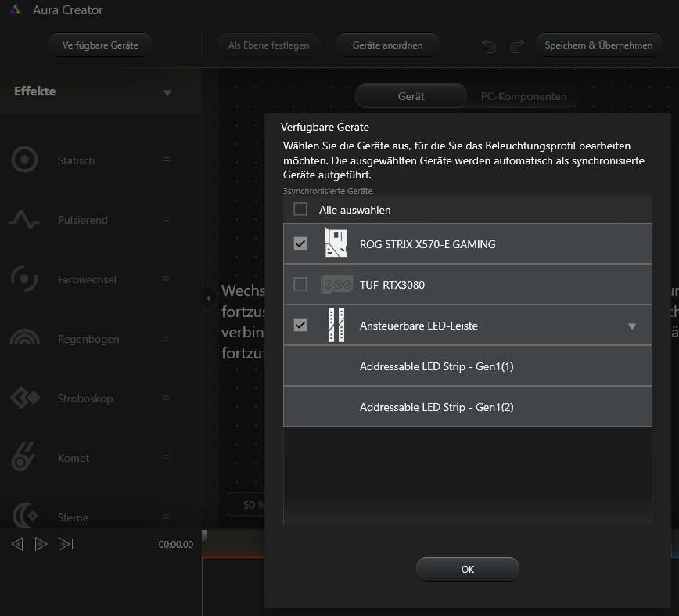The image size is (679, 616).
Task: Select Addressable LED Strip - Gen1(1) row
Action: 468,366
